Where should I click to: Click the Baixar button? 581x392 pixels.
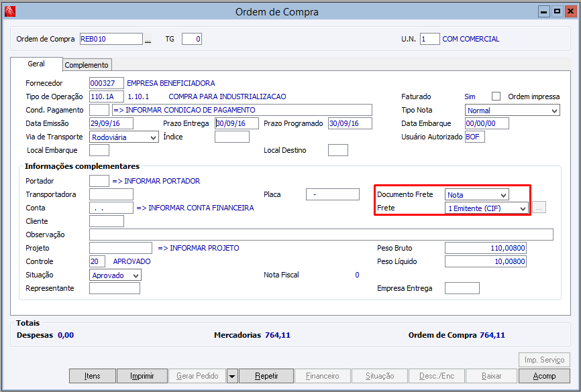491,376
